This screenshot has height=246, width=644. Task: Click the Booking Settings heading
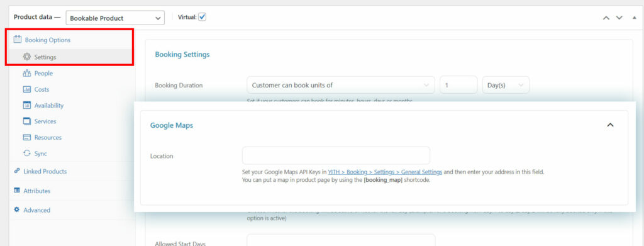pyautogui.click(x=182, y=54)
